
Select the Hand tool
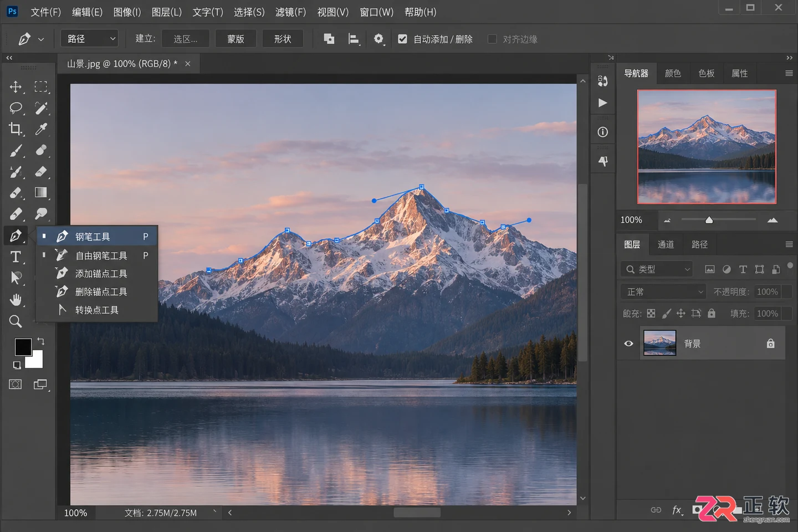click(16, 300)
